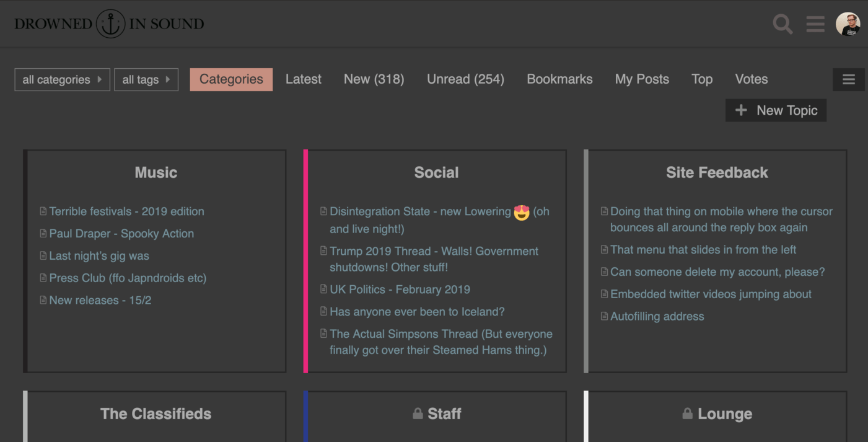Open The Classifieds category heading
The height and width of the screenshot is (442, 868).
(156, 413)
